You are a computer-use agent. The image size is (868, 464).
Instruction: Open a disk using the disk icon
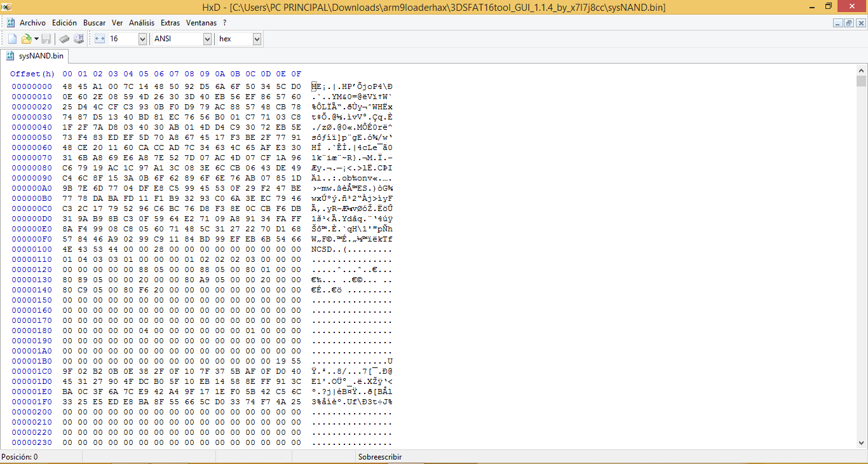coord(79,39)
